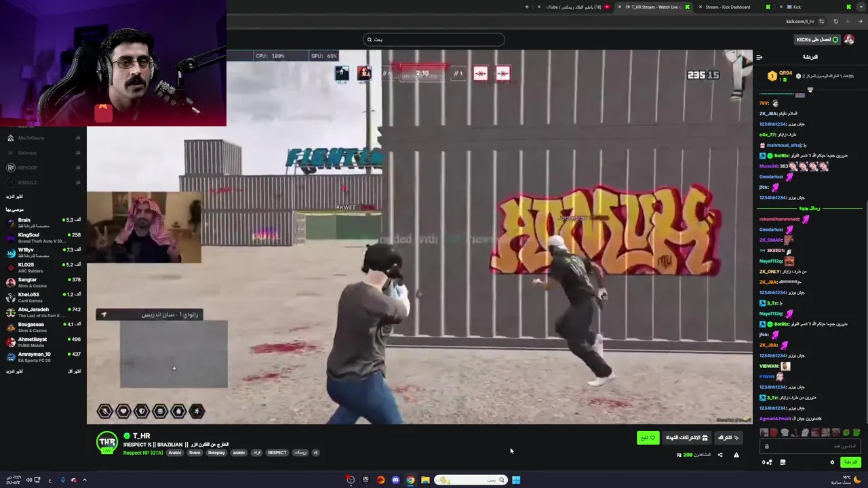The width and height of the screenshot is (868, 488).
Task: Reload the page
Action: (x=835, y=21)
